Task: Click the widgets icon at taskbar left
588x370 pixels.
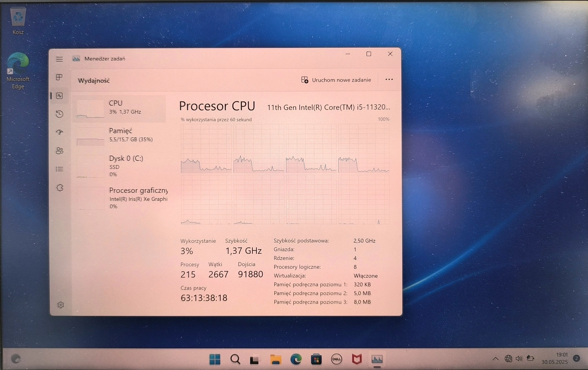Action: pyautogui.click(x=16, y=359)
